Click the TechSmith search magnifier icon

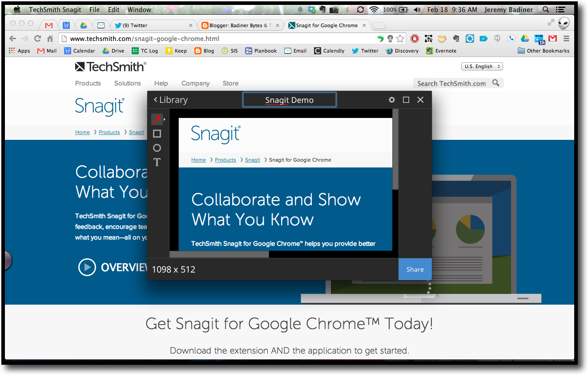pyautogui.click(x=496, y=83)
